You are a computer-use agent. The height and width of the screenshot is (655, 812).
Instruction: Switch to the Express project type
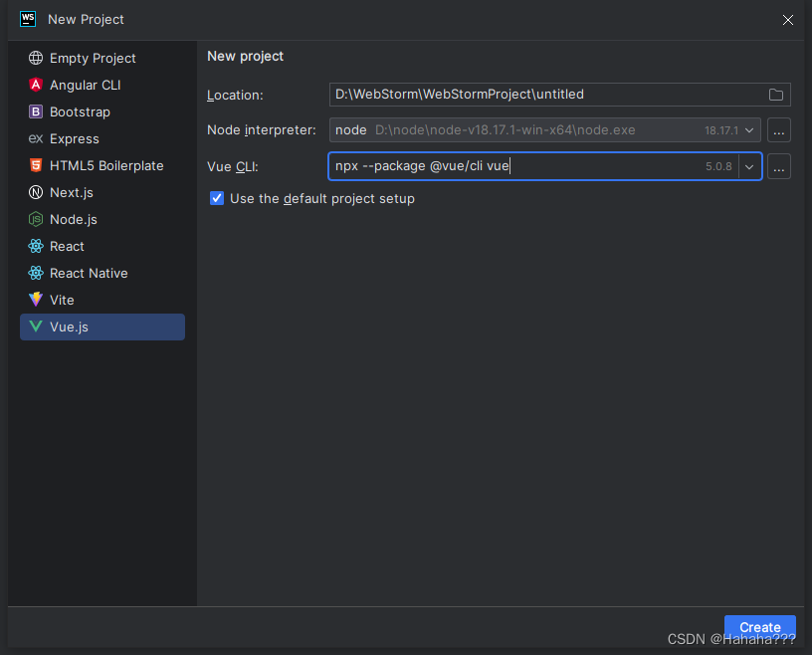(102, 139)
